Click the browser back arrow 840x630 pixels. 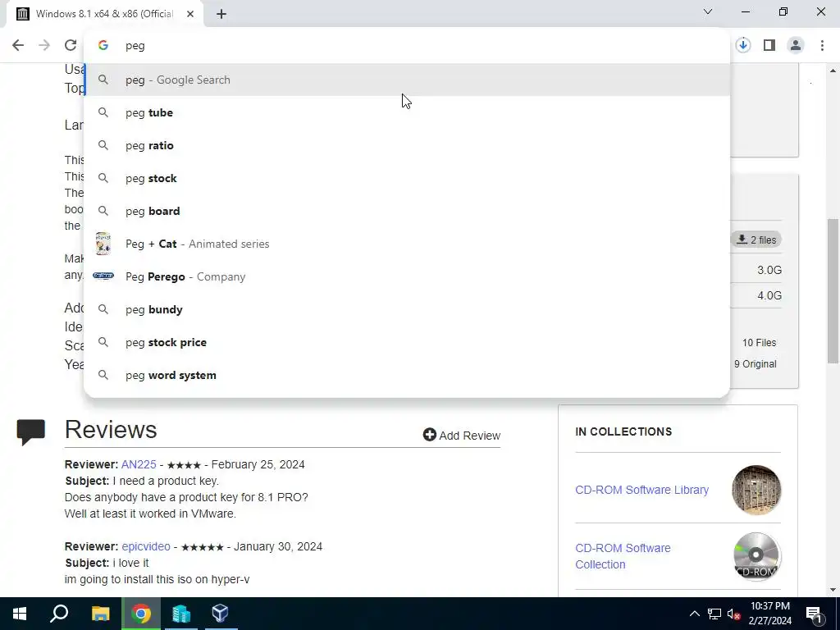tap(18, 46)
